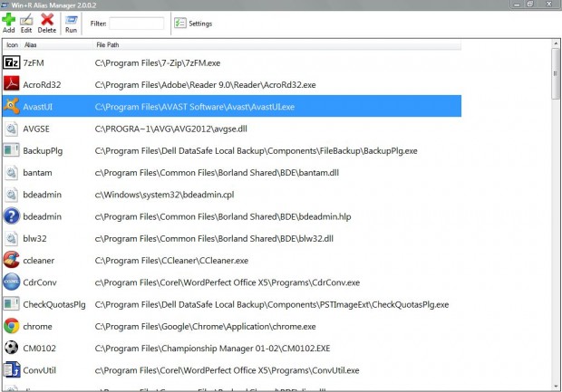Select the ccleaner alias text
Viewport: 562px width, 392px height.
(39, 260)
